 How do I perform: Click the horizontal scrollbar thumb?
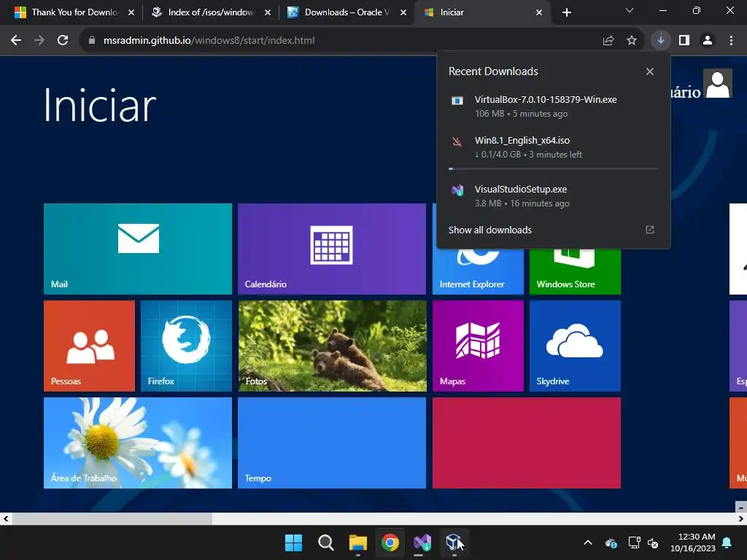112,518
